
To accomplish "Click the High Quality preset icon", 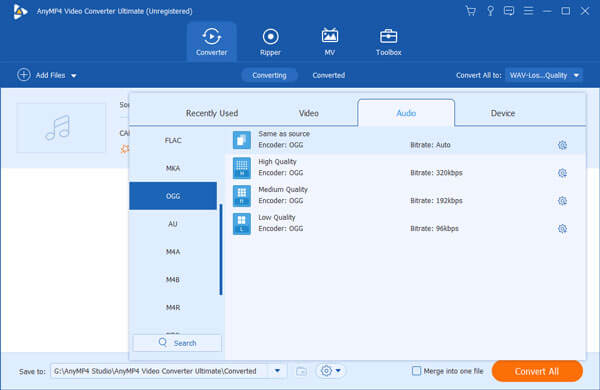I will [x=242, y=168].
